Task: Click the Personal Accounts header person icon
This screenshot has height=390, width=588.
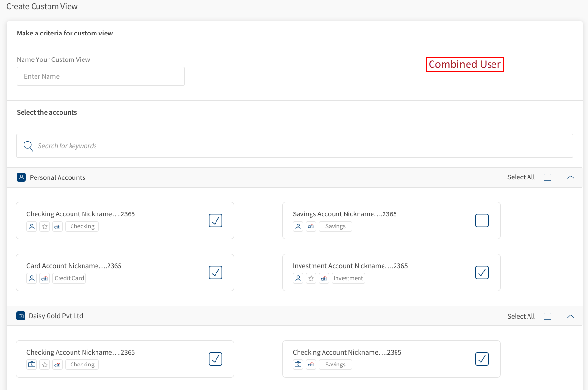Action: click(x=21, y=177)
